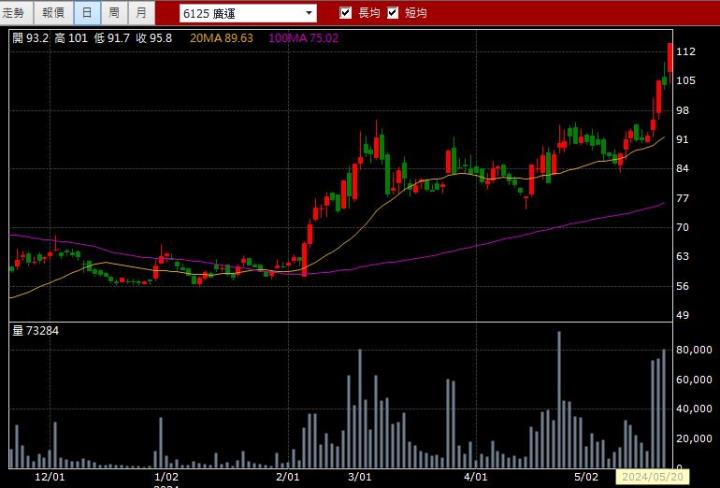This screenshot has height=488, width=720.
Task: Click the 量 73284 volume label
Action: pos(35,330)
